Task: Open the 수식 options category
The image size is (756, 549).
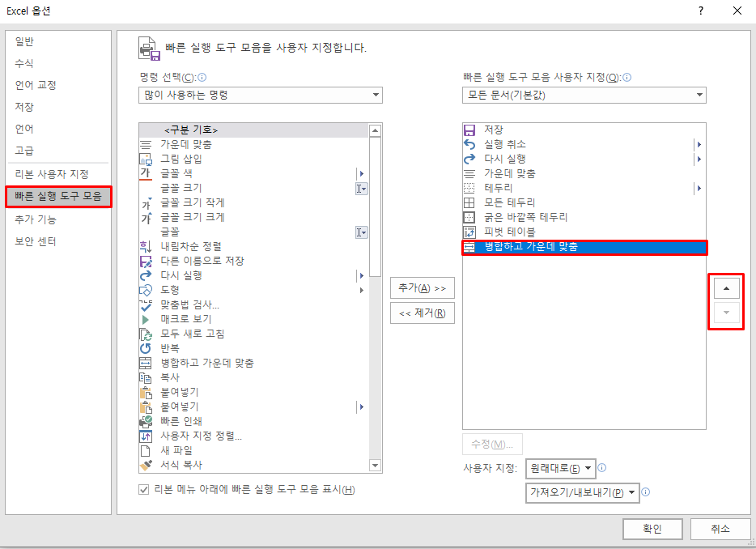Action: pyautogui.click(x=24, y=63)
